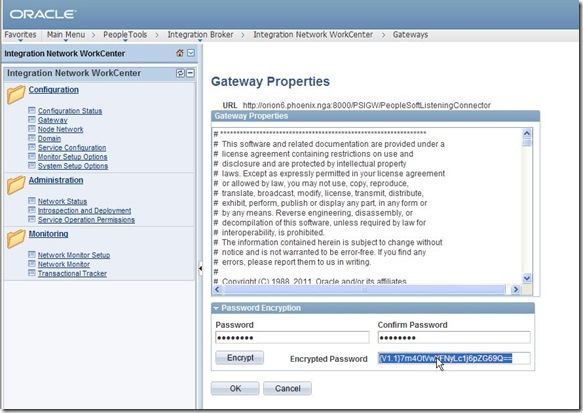
Task: Click the home icon in WorkCenter header
Action: click(180, 53)
